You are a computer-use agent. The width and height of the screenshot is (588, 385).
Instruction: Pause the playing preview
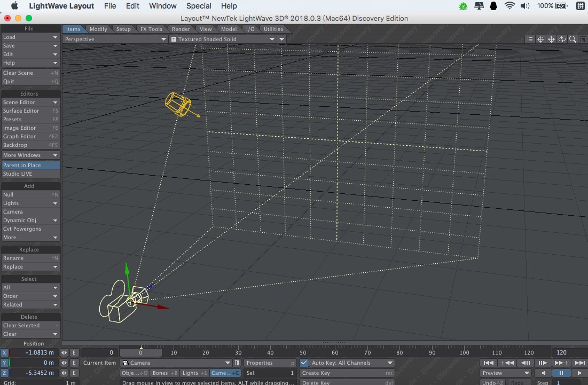(561, 373)
